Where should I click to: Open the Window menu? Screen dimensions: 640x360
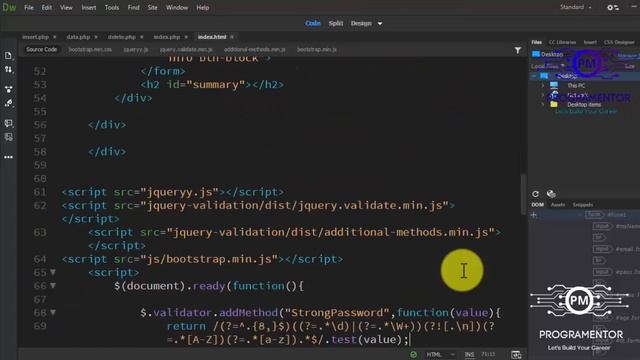[x=177, y=7]
